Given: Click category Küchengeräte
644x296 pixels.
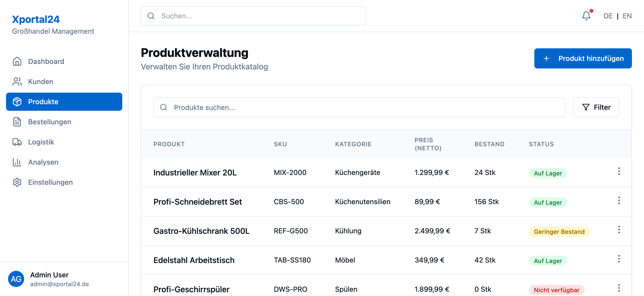Looking at the screenshot, I should pyautogui.click(x=357, y=172).
